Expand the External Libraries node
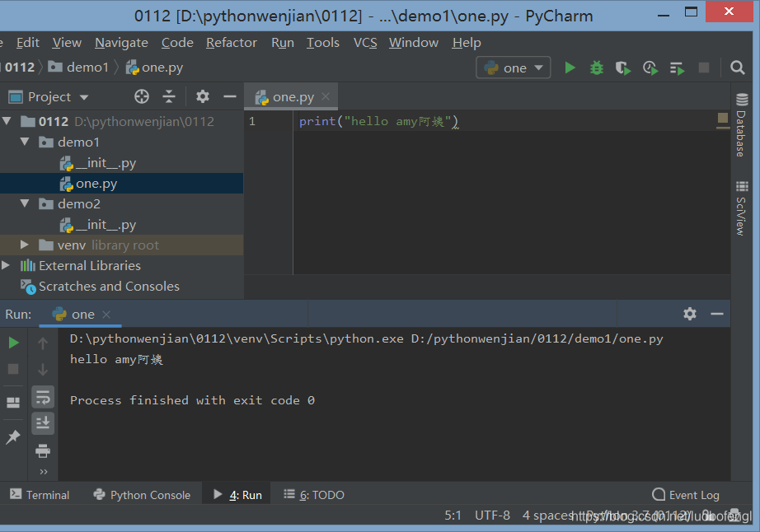Viewport: 760px width, 532px height. tap(6, 265)
